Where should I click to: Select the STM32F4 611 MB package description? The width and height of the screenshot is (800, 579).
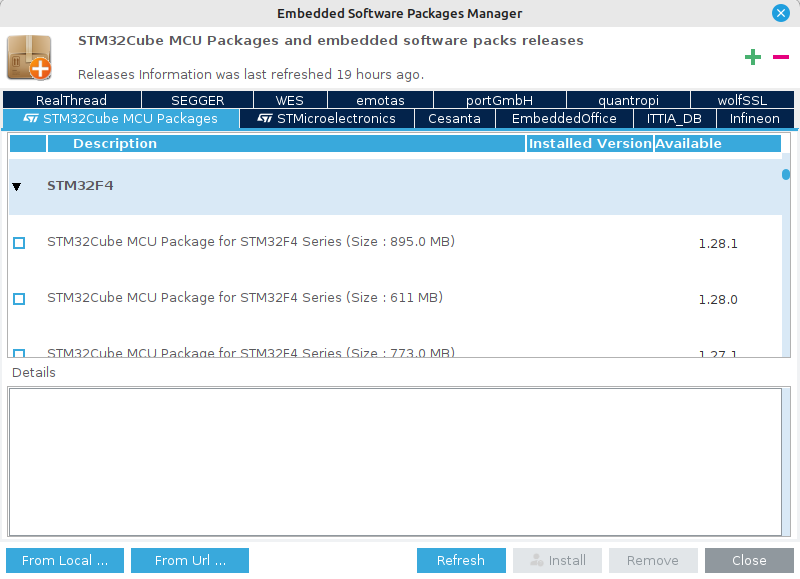pyautogui.click(x=245, y=298)
